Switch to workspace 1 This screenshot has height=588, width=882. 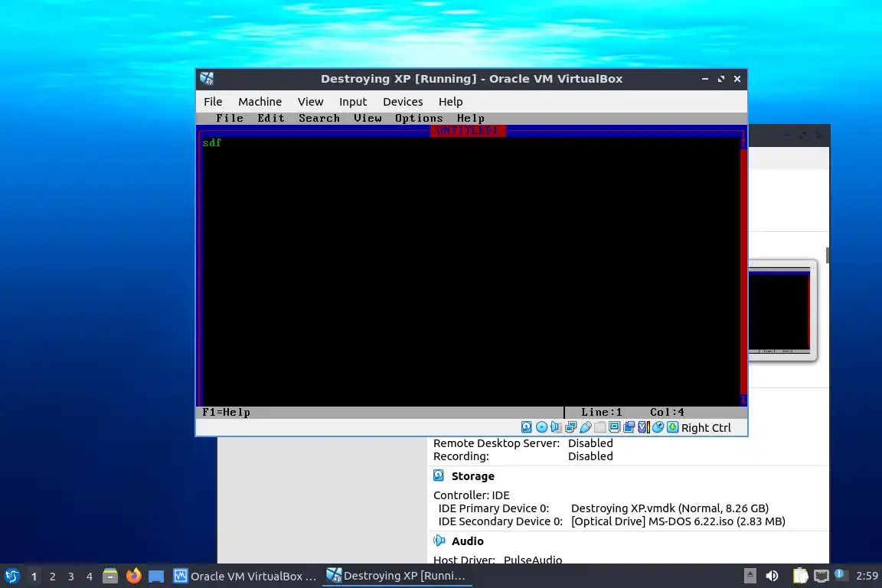(34, 577)
